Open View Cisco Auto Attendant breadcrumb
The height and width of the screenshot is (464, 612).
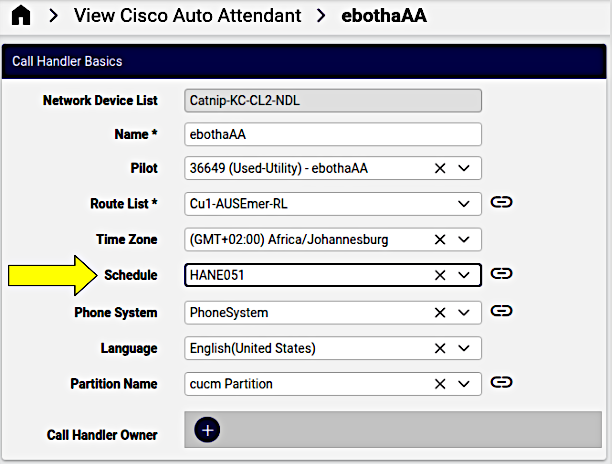pyautogui.click(x=187, y=16)
